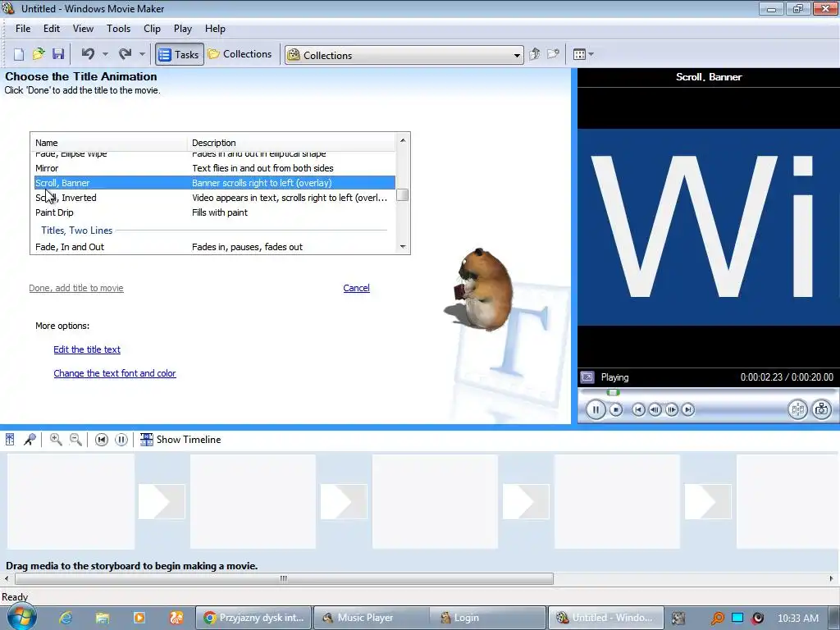Click the Cancel link
Screen dimensions: 840x630
click(x=356, y=288)
